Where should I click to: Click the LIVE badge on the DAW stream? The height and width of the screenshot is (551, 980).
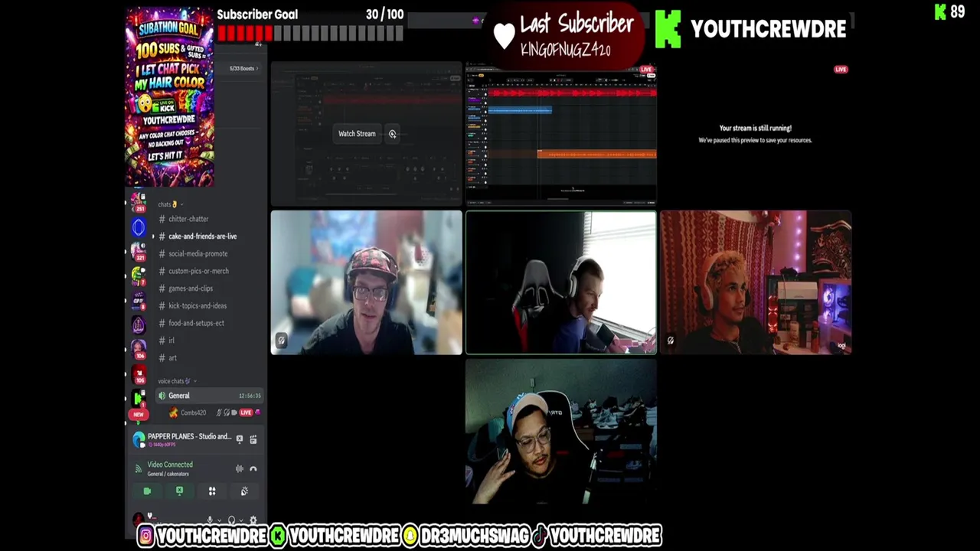[x=647, y=70]
